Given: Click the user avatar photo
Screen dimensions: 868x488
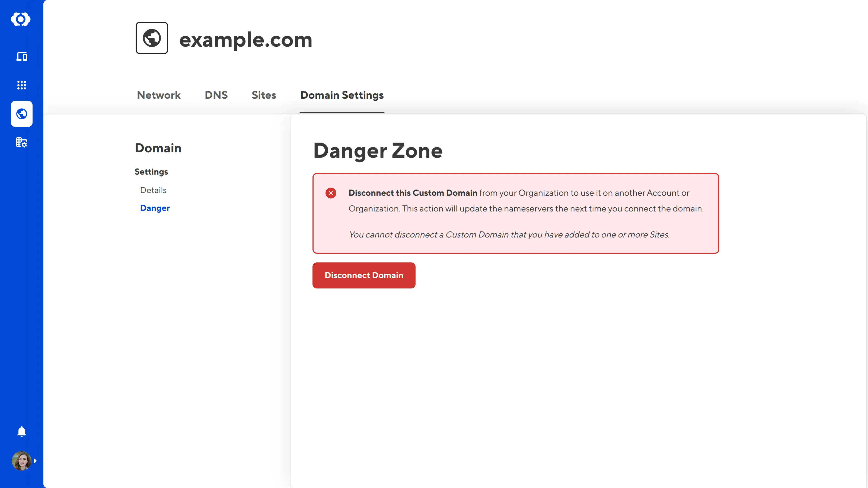Looking at the screenshot, I should [x=21, y=461].
